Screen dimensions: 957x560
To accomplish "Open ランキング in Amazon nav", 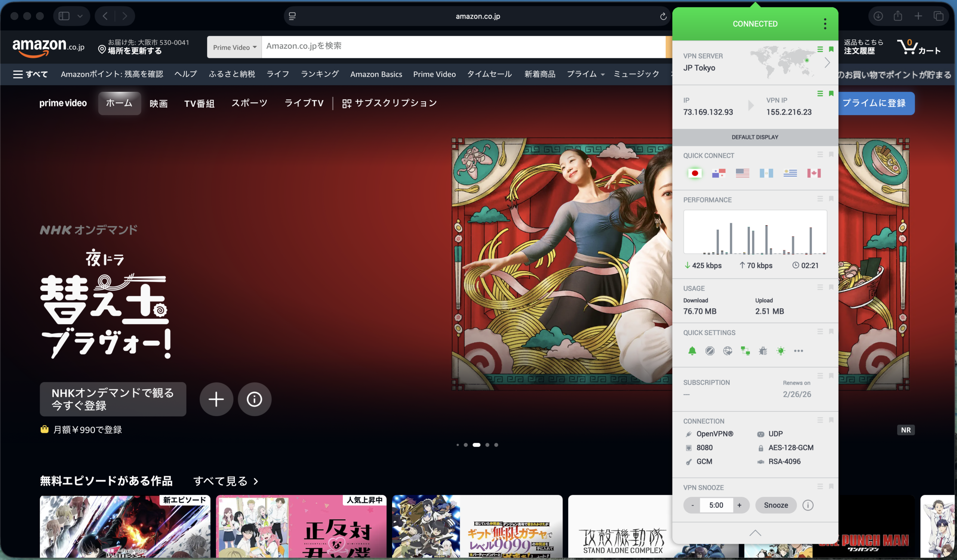I will pos(319,74).
